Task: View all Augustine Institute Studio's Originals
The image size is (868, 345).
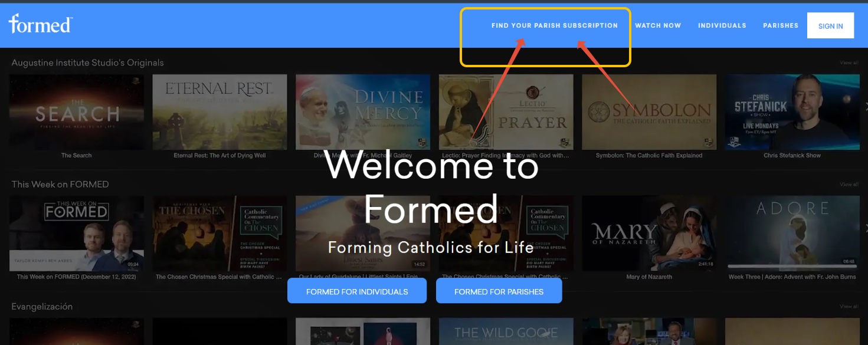Action: tap(849, 63)
